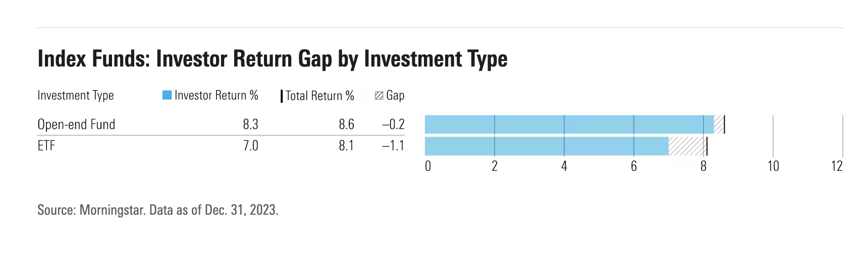This screenshot has height=253, width=868.
Task: Click the hatched Gap legend icon
Action: (379, 96)
